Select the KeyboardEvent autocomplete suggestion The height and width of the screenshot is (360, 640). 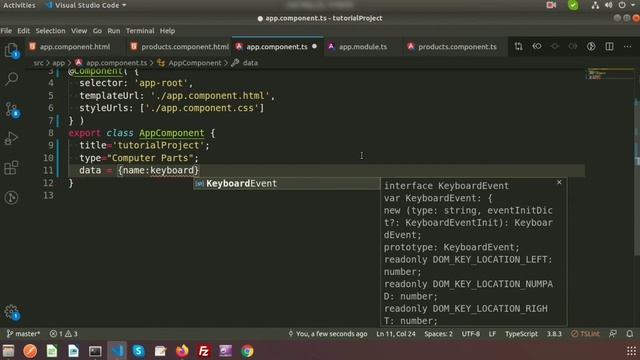point(287,184)
